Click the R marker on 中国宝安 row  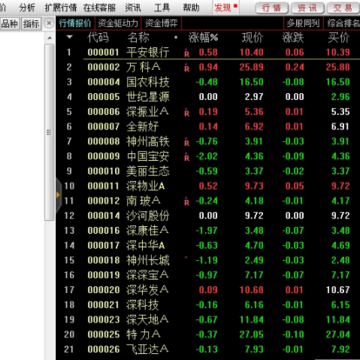pyautogui.click(x=187, y=157)
